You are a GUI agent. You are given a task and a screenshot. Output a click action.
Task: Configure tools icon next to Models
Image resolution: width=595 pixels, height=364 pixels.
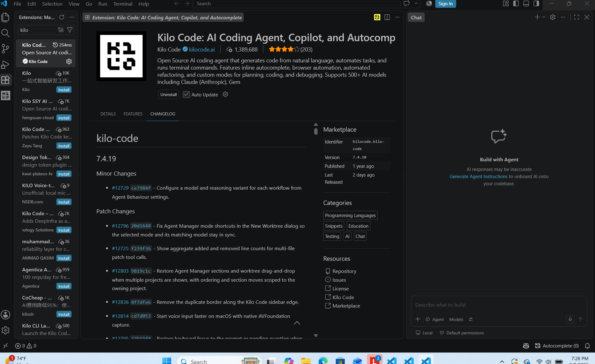pyautogui.click(x=471, y=319)
